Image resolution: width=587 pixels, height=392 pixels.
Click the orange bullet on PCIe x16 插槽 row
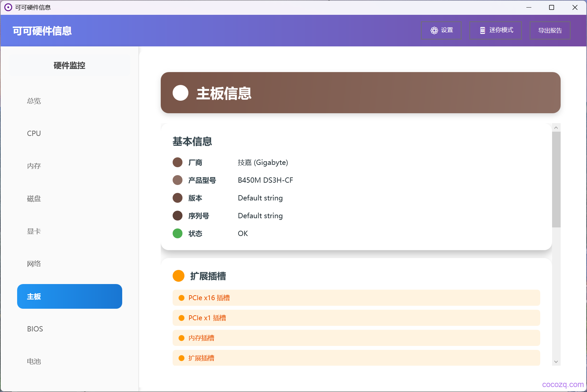[x=181, y=298]
